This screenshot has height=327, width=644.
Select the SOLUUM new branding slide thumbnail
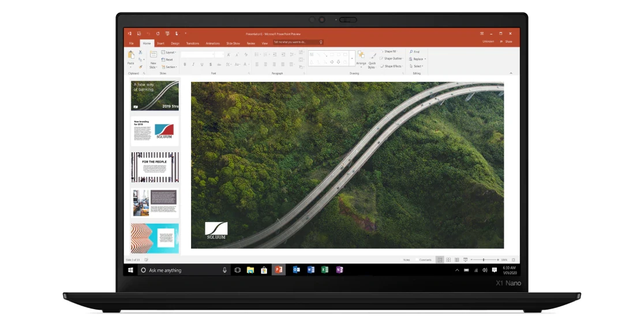155,131
